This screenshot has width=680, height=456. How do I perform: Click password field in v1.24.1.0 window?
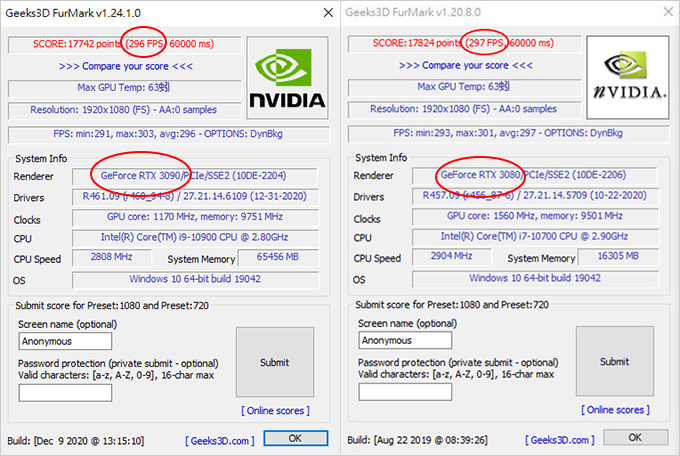coord(65,393)
